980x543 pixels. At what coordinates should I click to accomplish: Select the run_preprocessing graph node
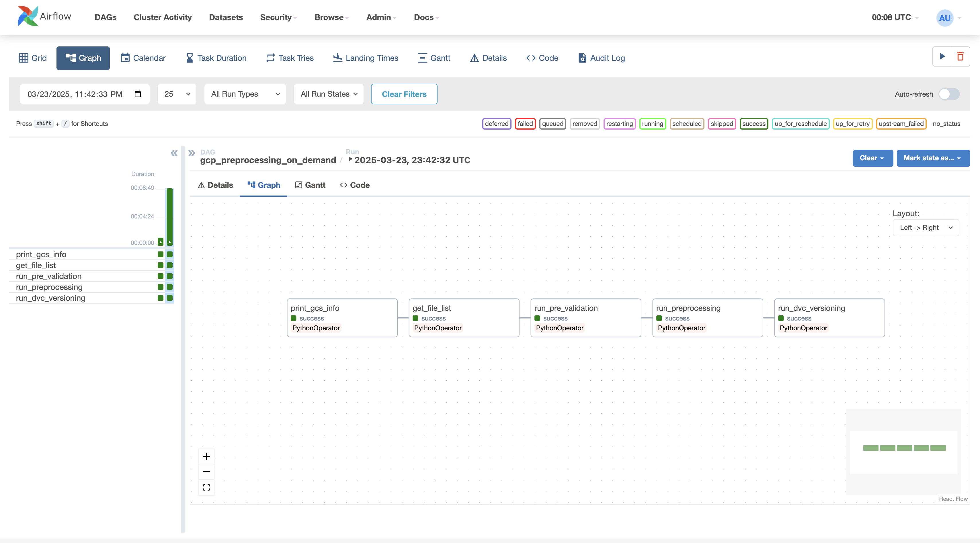click(707, 318)
